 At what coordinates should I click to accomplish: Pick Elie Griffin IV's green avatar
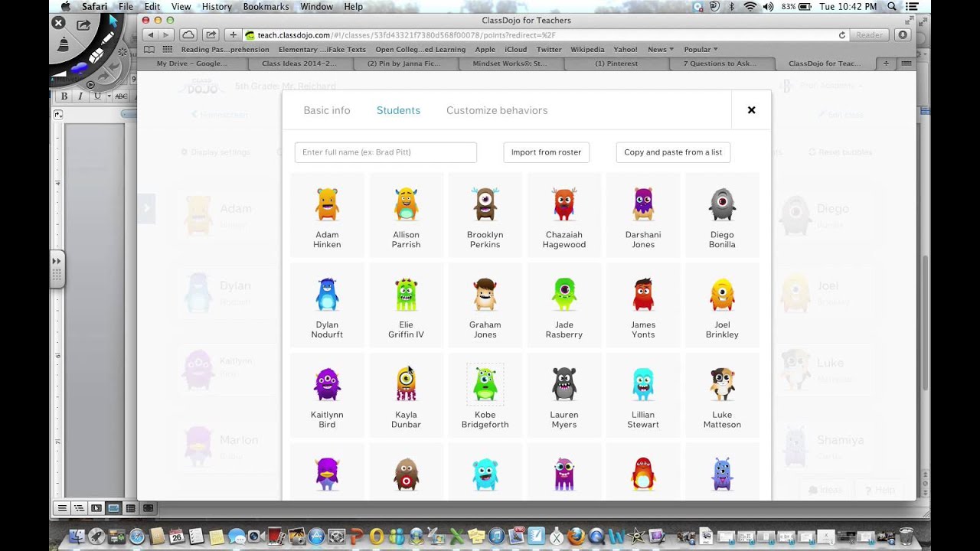click(406, 294)
